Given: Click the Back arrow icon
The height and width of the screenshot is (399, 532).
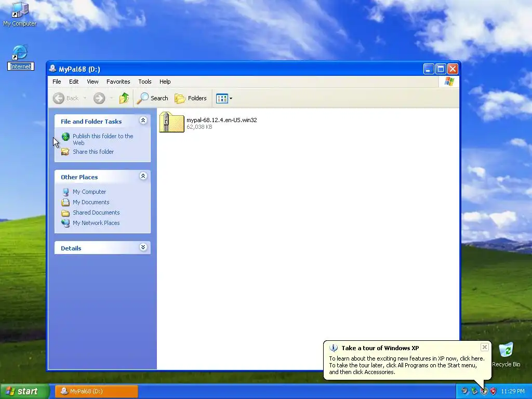Looking at the screenshot, I should [x=59, y=98].
